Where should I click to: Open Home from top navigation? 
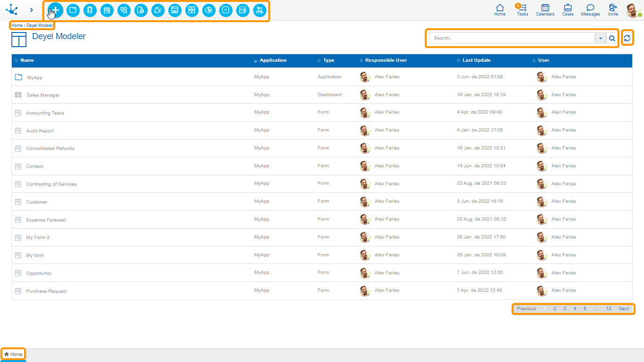(500, 10)
